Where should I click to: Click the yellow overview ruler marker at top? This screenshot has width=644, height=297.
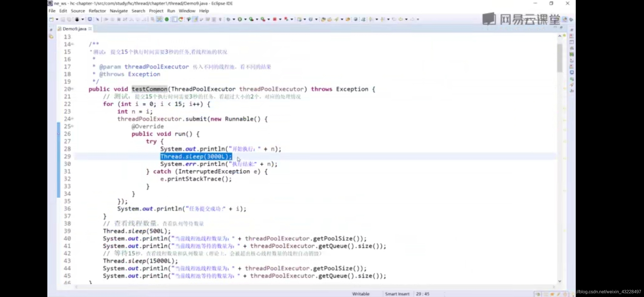point(564,36)
